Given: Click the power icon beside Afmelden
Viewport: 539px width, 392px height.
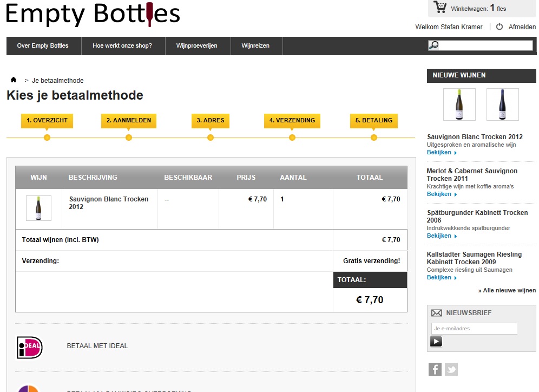Looking at the screenshot, I should [x=499, y=27].
